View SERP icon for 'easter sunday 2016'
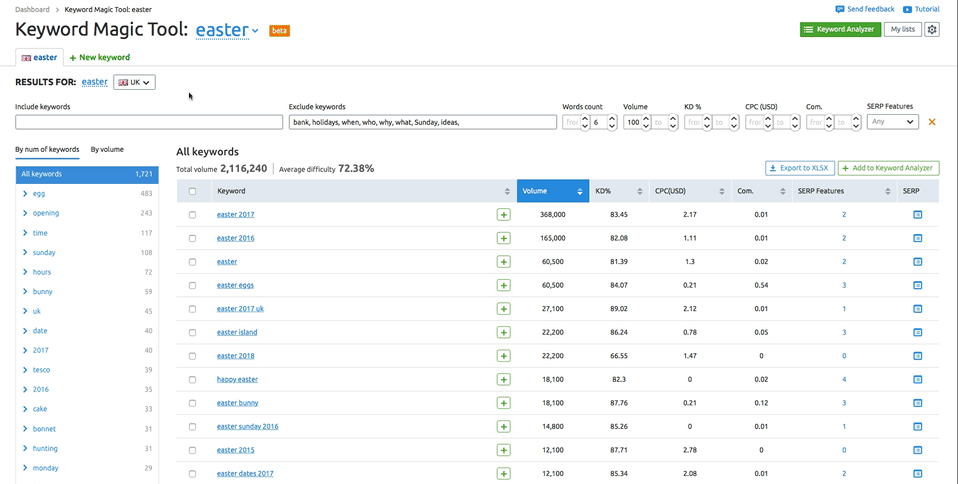Screen dimensions: 958x484 917,427
